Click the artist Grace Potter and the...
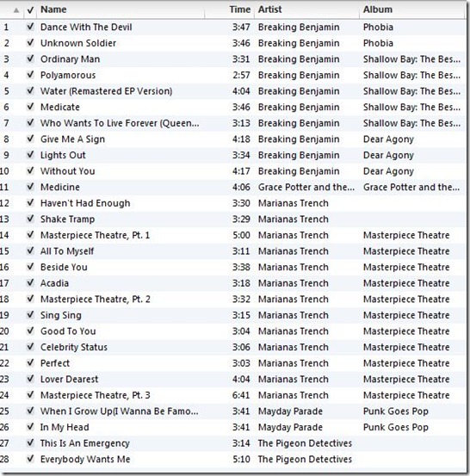This screenshot has width=470, height=476. pos(306,187)
